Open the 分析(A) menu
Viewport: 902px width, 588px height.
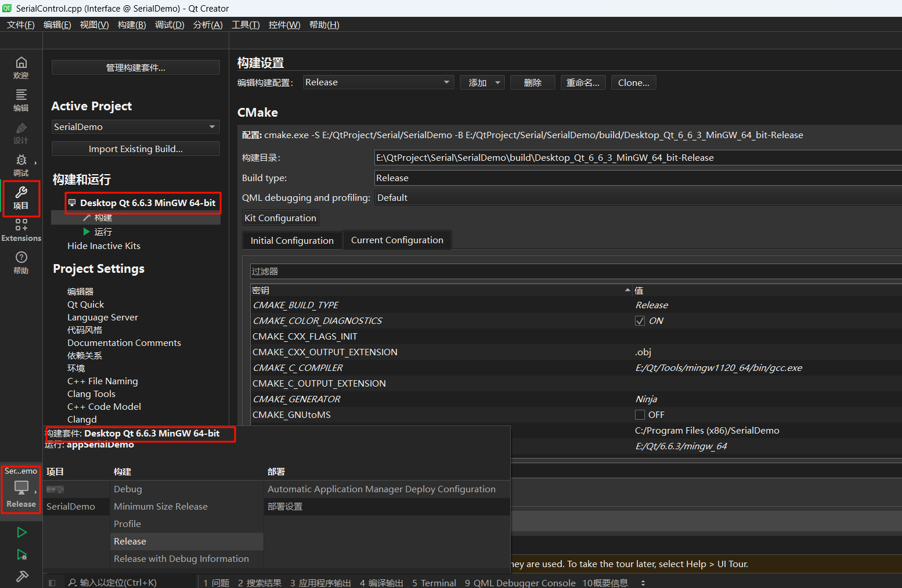point(208,25)
